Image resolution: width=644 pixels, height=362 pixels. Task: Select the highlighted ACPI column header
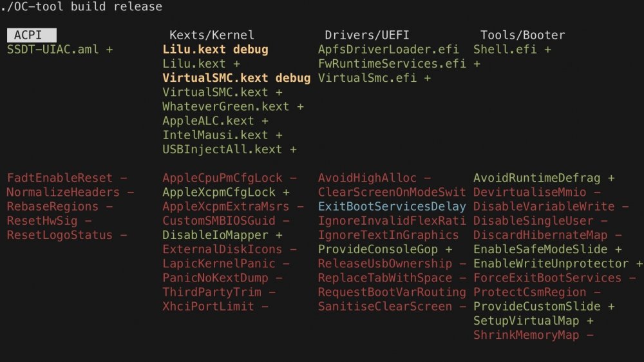pyautogui.click(x=32, y=35)
